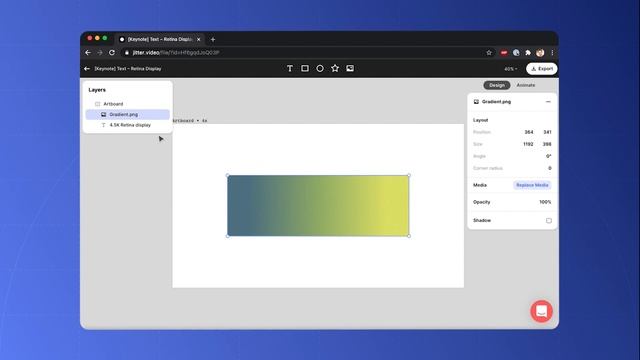Viewport: 640px width, 360px height.
Task: Select the Keynote Text browser tab
Action: [x=159, y=39]
